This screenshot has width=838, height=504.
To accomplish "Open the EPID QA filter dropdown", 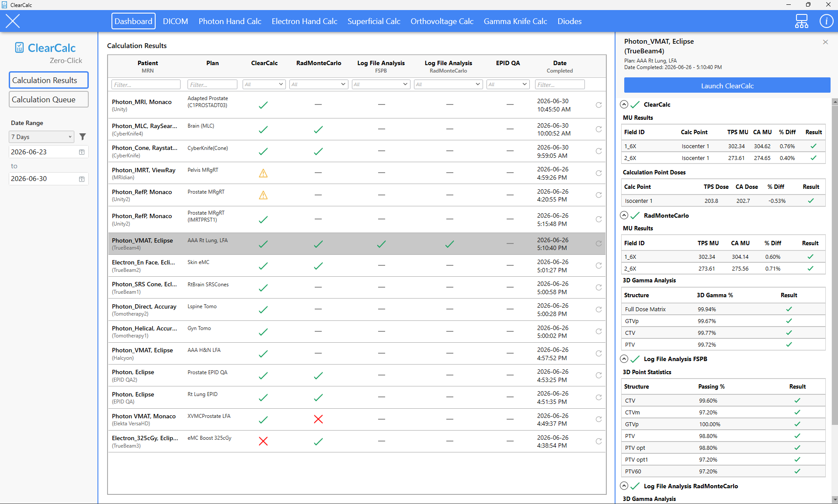I will (508, 84).
